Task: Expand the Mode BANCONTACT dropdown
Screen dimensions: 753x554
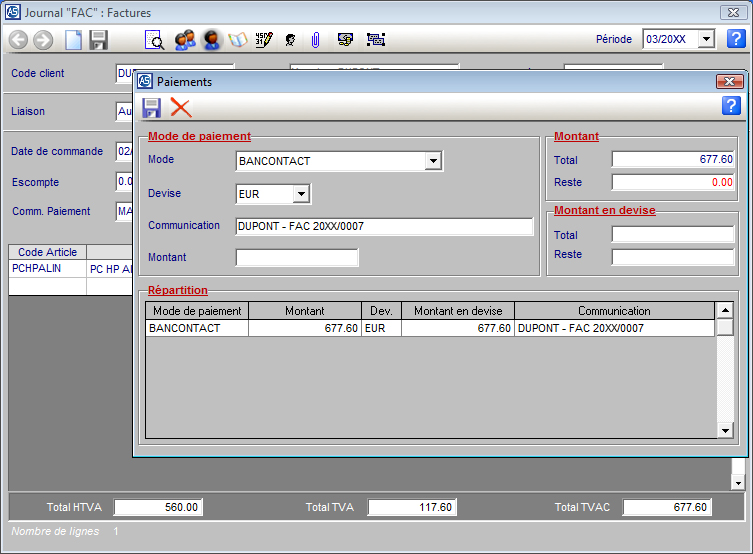Action: (x=433, y=161)
